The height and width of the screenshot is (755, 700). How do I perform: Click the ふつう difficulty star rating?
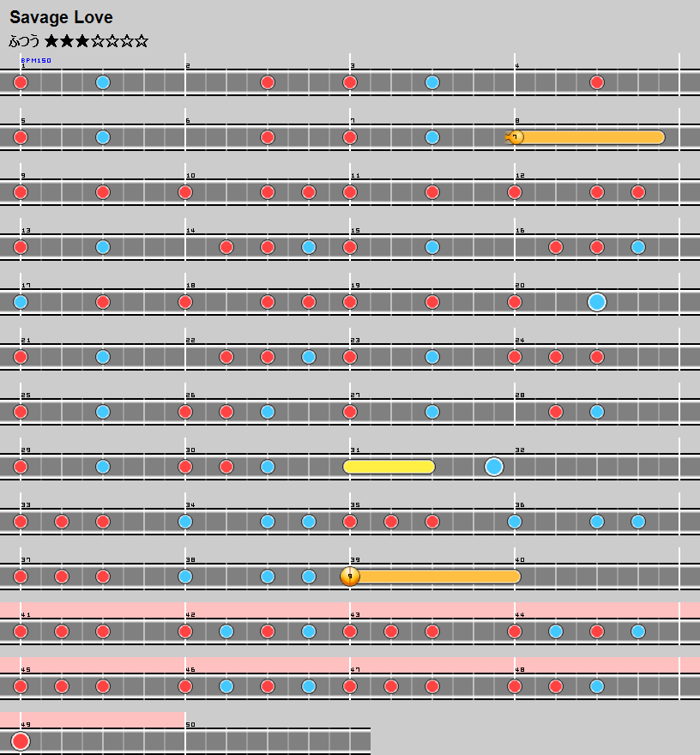(x=78, y=40)
